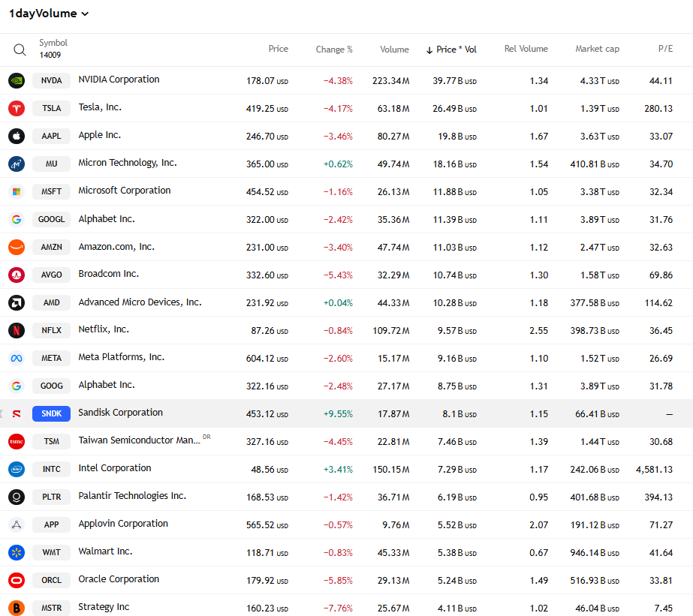Click the Applovin logo icon
The height and width of the screenshot is (616, 693).
17,524
